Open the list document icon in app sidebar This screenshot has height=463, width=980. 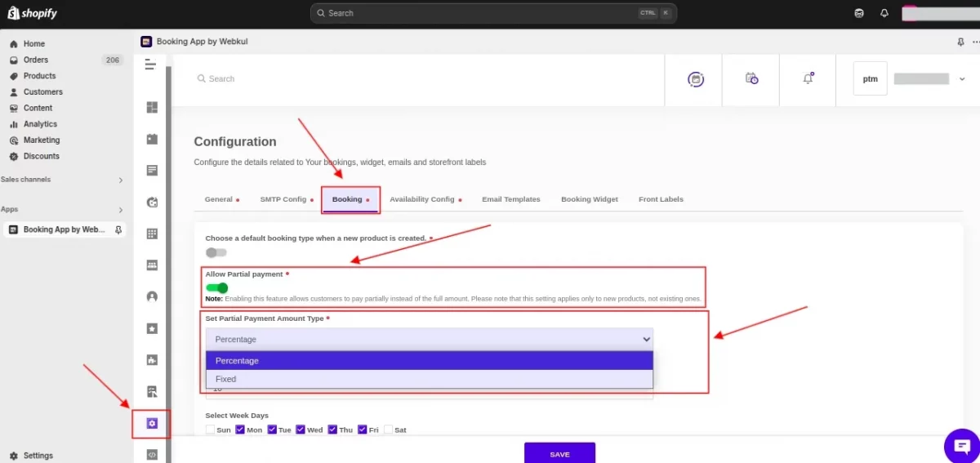152,170
